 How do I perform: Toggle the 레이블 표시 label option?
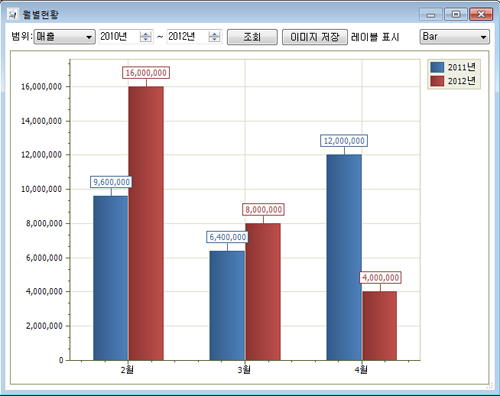click(375, 37)
